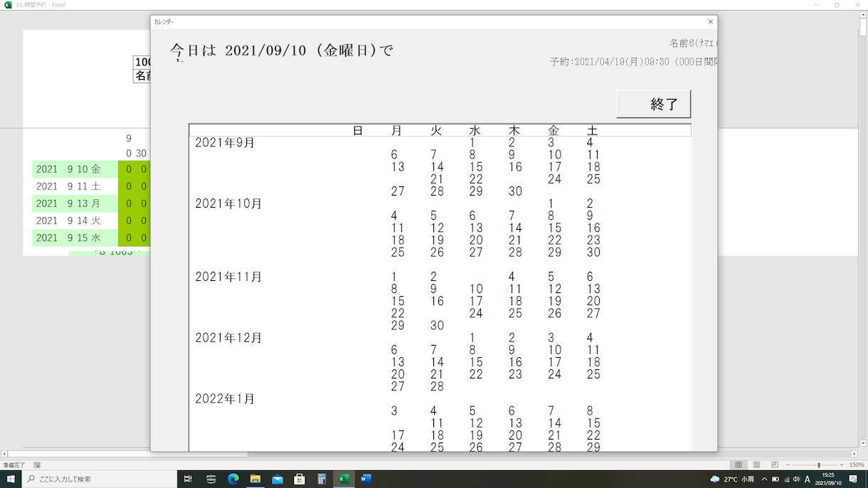This screenshot has height=488, width=868.
Task: Open Microsoft Store from the taskbar
Action: coord(300,479)
